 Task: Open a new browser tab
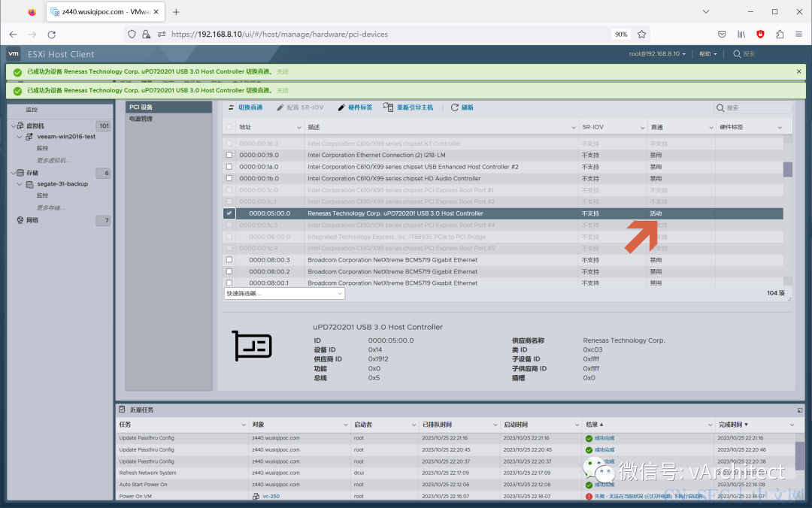(176, 12)
